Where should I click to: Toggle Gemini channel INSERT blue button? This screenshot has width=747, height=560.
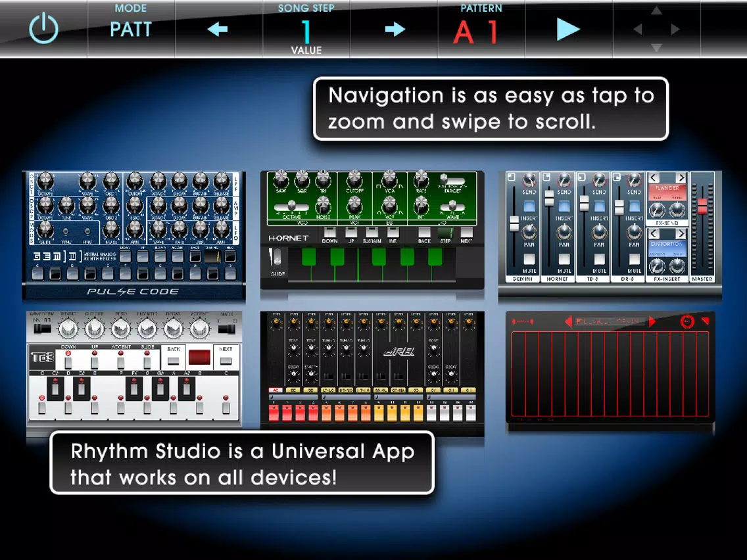(529, 206)
